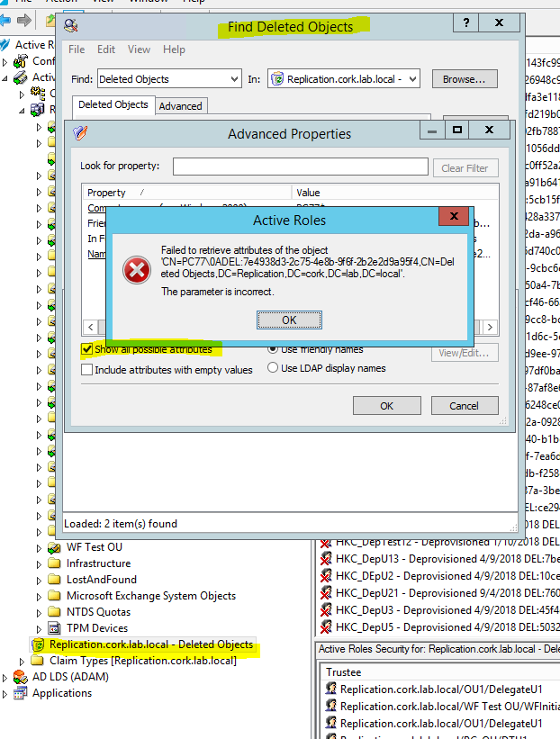Expand the Claim Types tree node
Image resolution: width=560 pixels, height=739 pixels.
pyautogui.click(x=23, y=661)
